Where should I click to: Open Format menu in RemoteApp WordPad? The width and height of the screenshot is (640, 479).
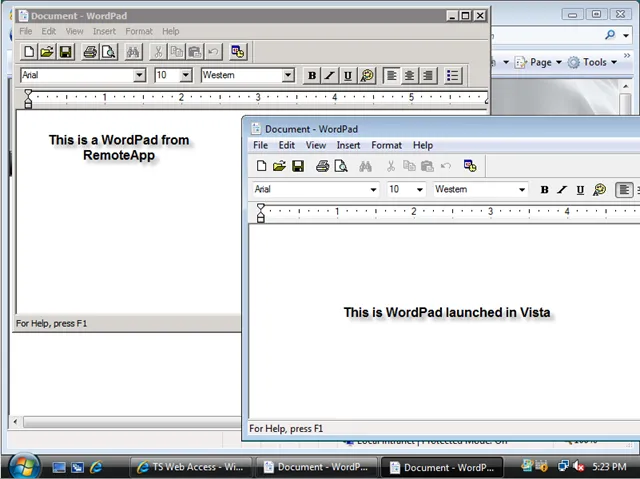[x=139, y=31]
